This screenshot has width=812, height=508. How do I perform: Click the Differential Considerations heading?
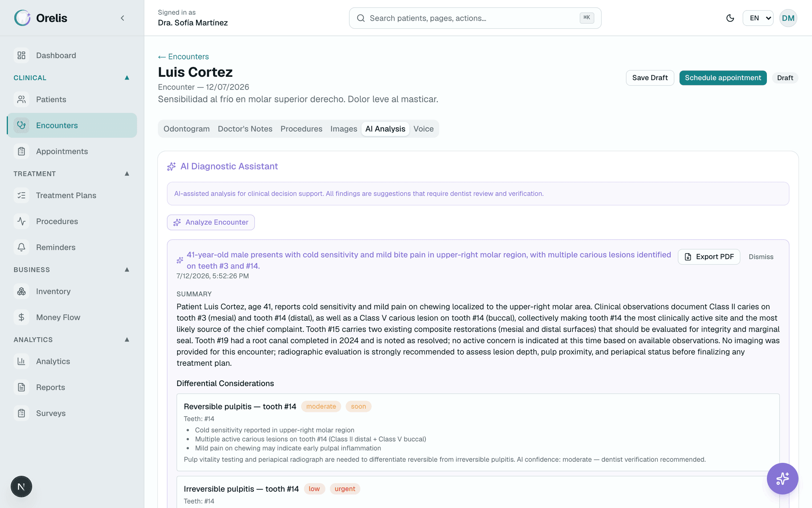(225, 383)
